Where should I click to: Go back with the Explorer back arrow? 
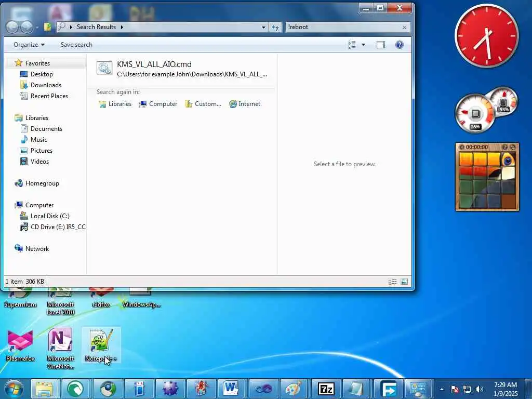click(12, 27)
